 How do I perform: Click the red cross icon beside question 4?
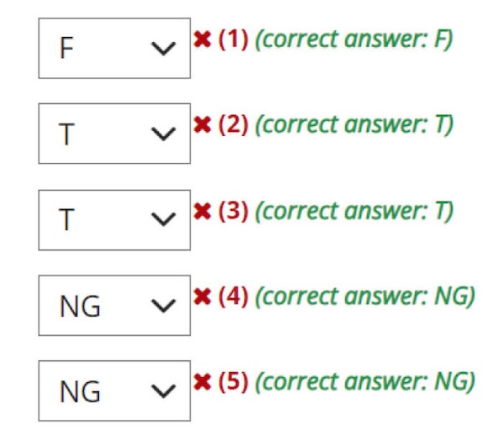click(202, 296)
